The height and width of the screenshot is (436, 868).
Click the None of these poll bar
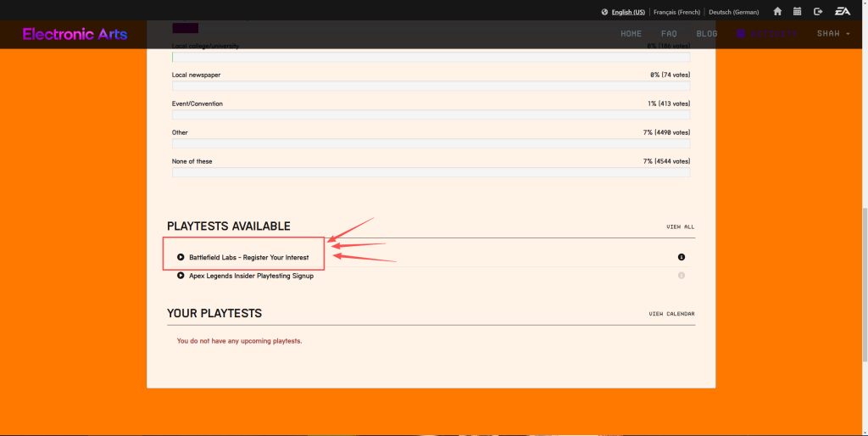(431, 172)
